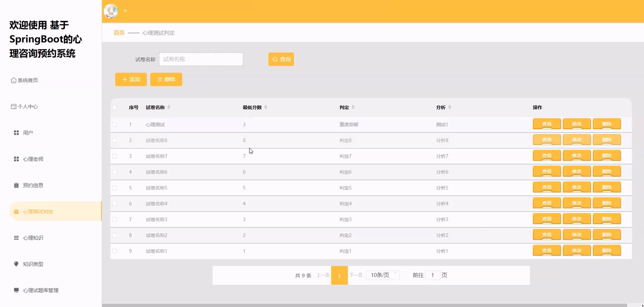Click the 个人中心 card icon
Viewport: 644px width, 307px height.
(13, 107)
